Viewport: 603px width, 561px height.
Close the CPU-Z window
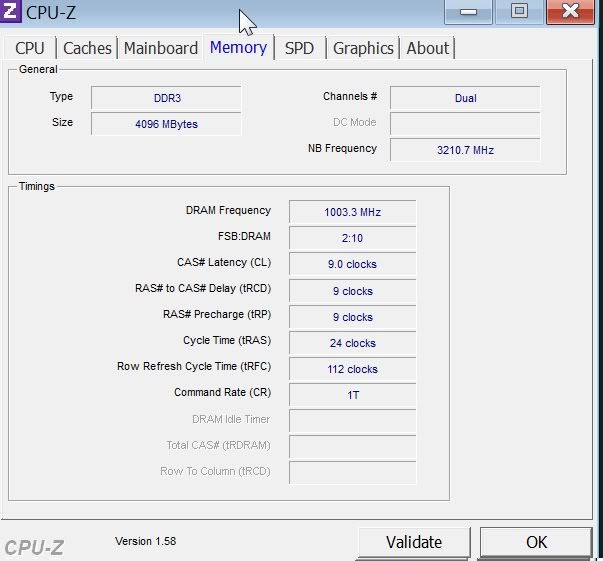[571, 12]
